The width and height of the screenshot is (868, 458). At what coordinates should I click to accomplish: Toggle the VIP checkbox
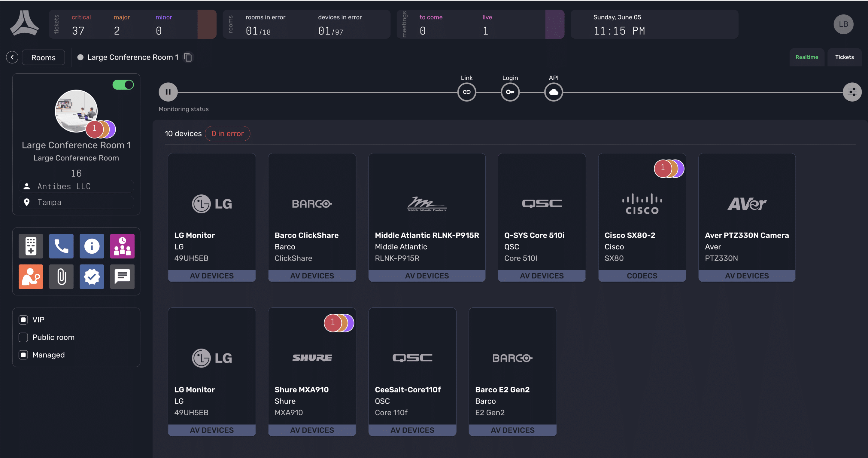[x=23, y=320]
